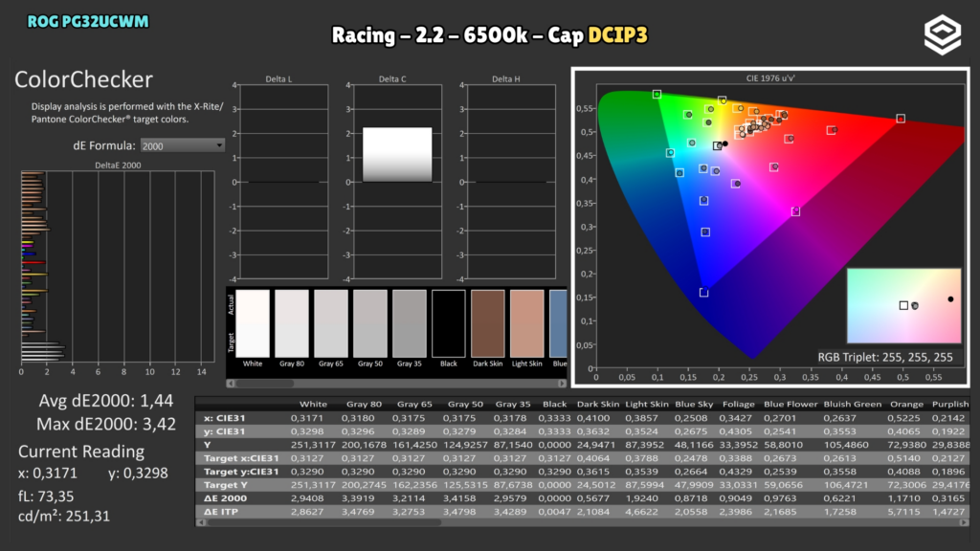Click data table left scroll arrow
This screenshot has width=980, height=551.
click(x=200, y=523)
